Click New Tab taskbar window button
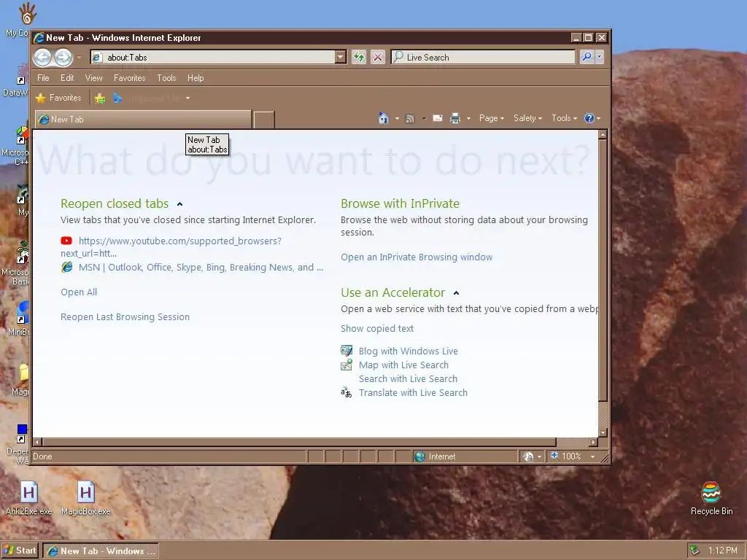747x560 pixels. 101,551
